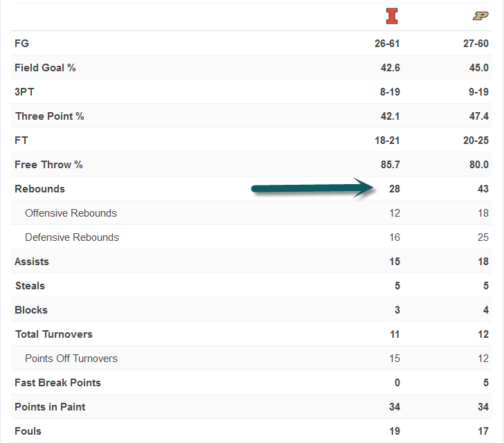Click Illinois rebounds value 28
Screen dimensions: 504x443
point(394,189)
